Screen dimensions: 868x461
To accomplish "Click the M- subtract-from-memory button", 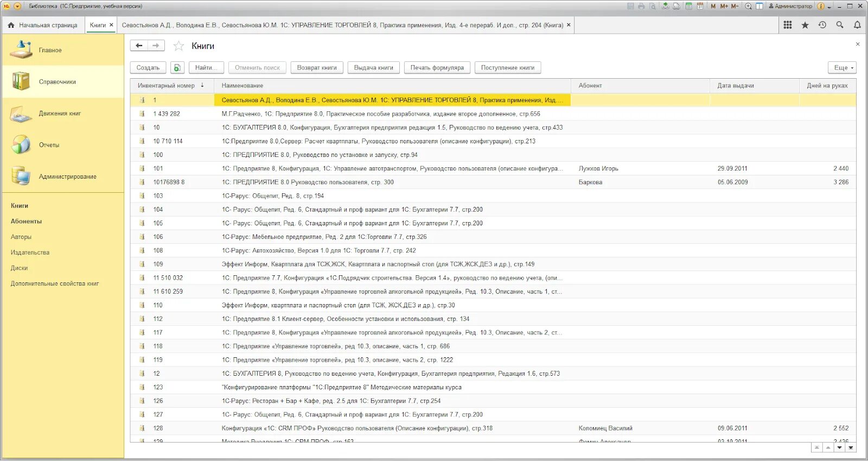I will pyautogui.click(x=735, y=6).
